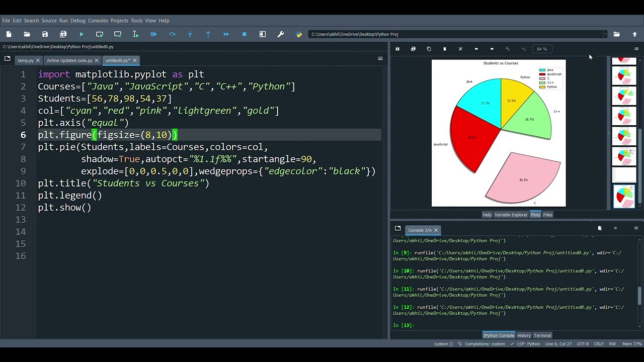The width and height of the screenshot is (644, 362).
Task: Open the File menu
Action: [6, 21]
